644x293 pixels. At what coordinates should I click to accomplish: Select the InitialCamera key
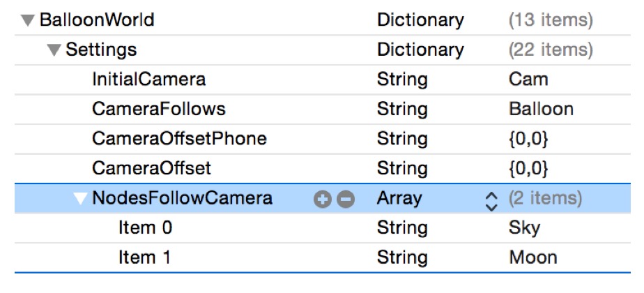click(x=148, y=80)
